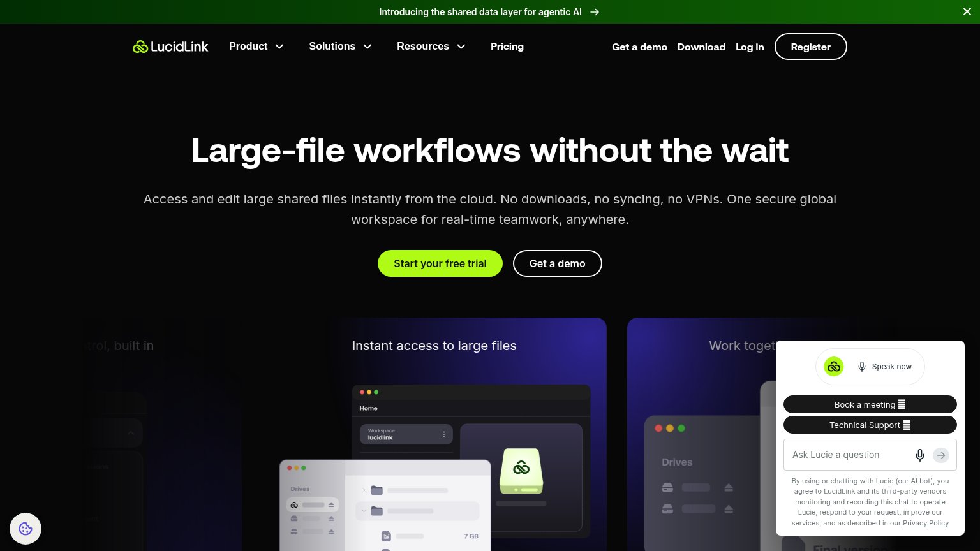Expand the Product dropdown menu
Screen dimensions: 980x551
click(x=256, y=47)
